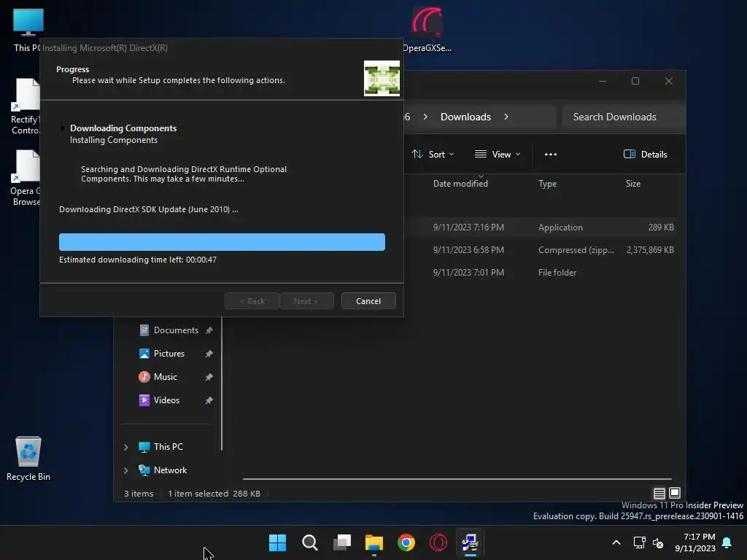Open taskbar Search
Image resolution: width=747 pixels, height=560 pixels.
tap(309, 542)
